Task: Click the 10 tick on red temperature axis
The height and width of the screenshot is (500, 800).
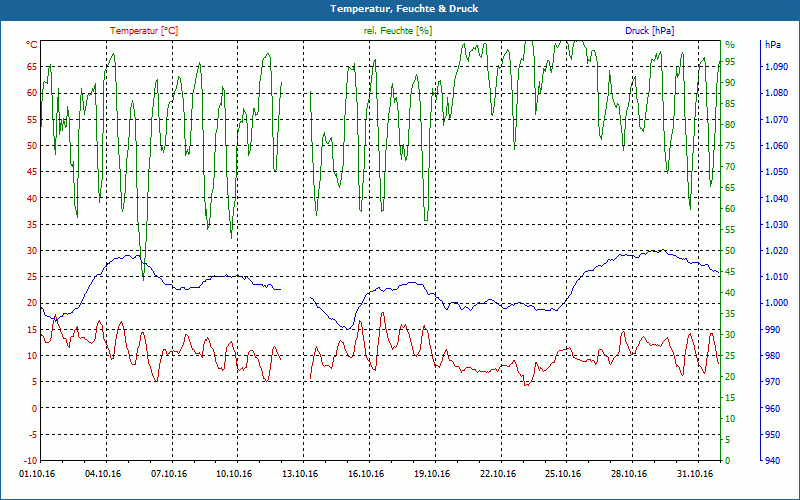Action: tap(32, 356)
